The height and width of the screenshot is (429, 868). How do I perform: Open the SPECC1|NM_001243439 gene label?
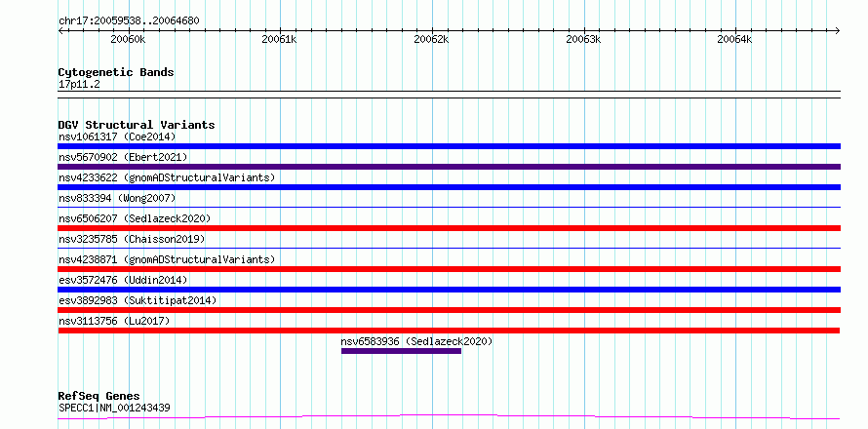pos(114,408)
